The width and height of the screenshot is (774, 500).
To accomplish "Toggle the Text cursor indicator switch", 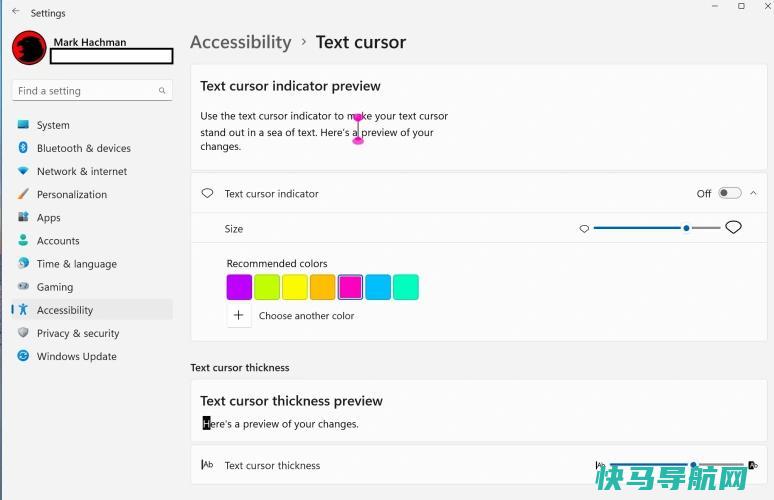I will click(730, 193).
